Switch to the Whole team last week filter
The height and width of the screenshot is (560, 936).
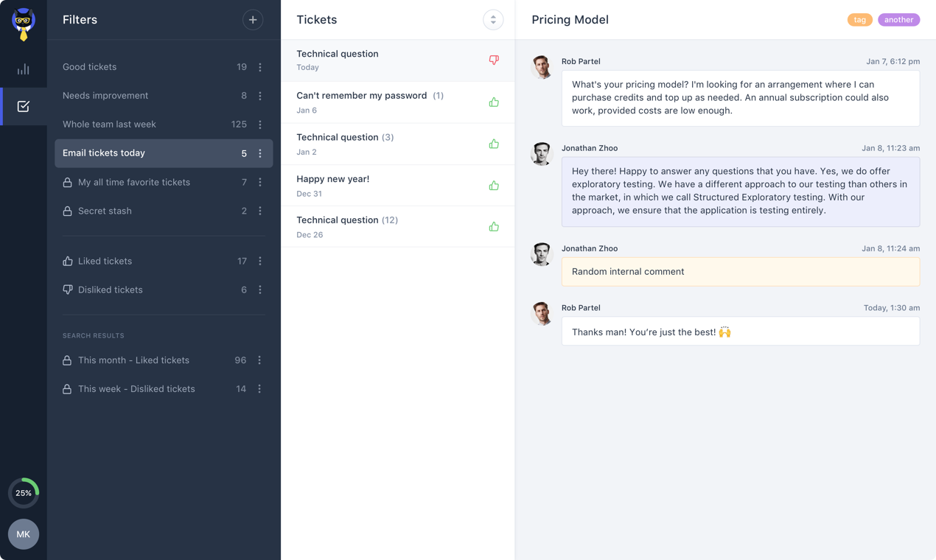click(109, 125)
